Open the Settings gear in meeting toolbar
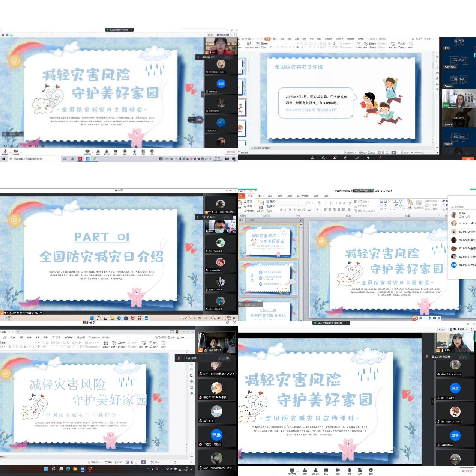Viewport: 476px width, 476px height. tap(371, 470)
